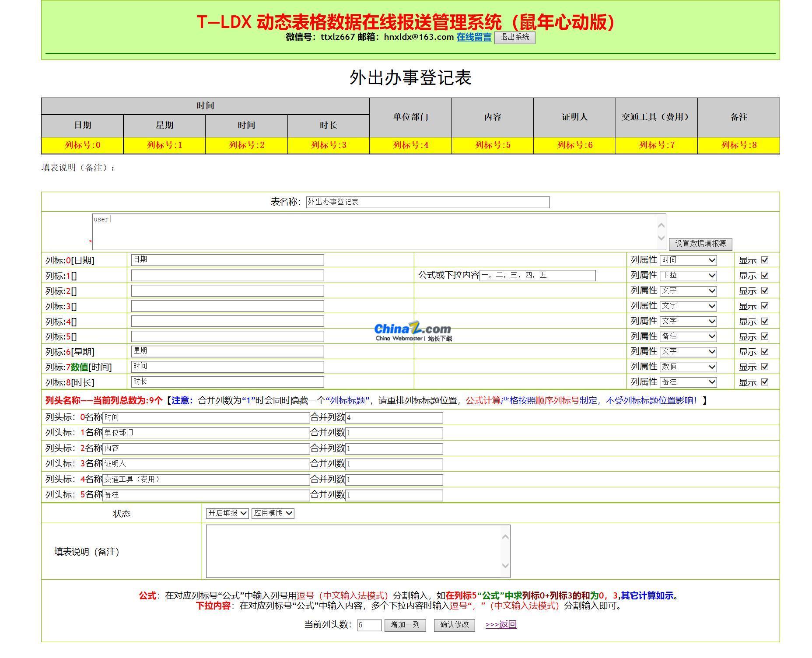
Task: Focus the 合并列数 field for 时间 header
Action: point(394,418)
